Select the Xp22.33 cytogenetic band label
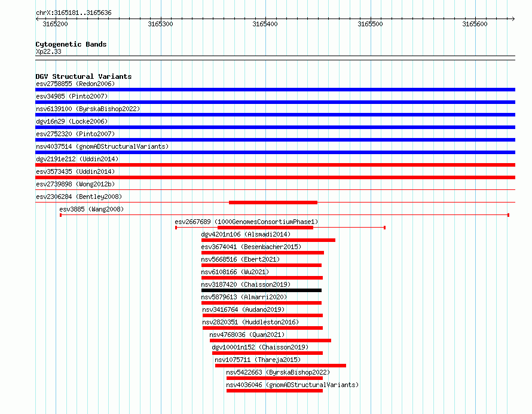 pos(48,51)
